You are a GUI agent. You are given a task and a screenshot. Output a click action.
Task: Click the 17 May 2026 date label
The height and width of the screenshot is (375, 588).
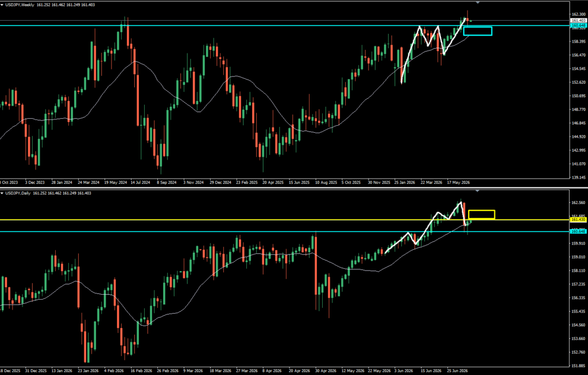coord(458,183)
